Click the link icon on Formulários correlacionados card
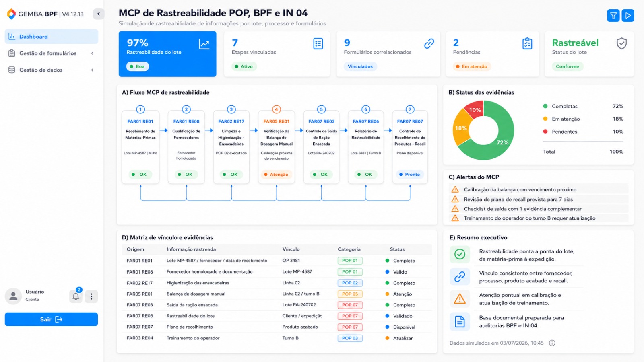644x362 pixels. click(429, 43)
